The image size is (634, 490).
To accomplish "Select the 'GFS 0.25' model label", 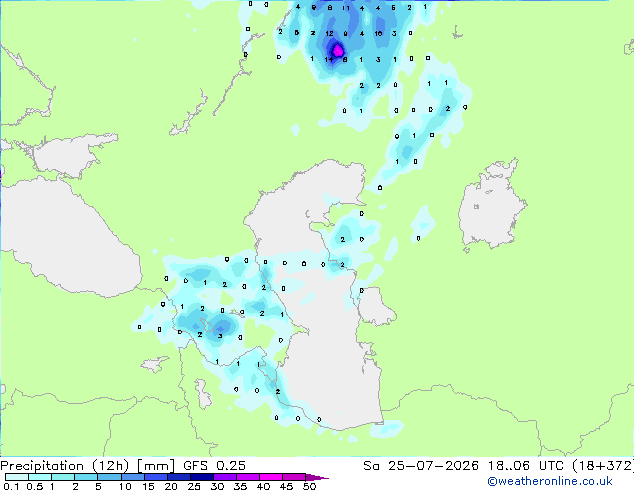I will point(214,466).
